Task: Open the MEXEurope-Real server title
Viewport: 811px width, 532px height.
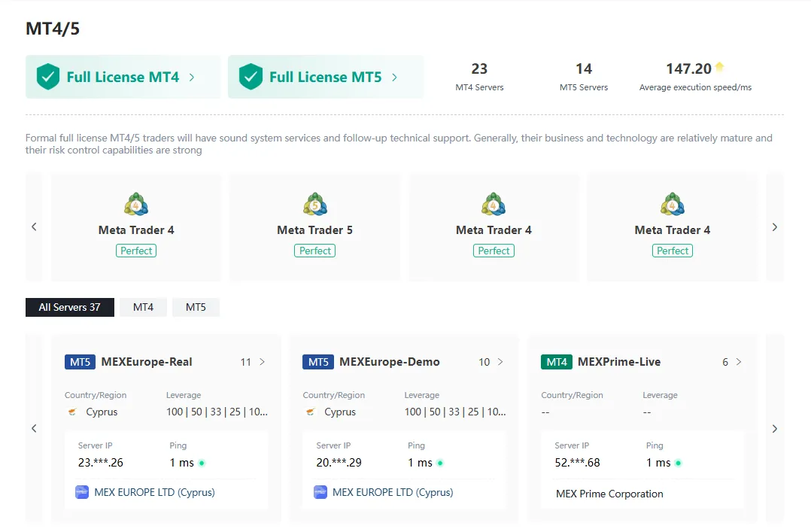Action: (x=147, y=362)
